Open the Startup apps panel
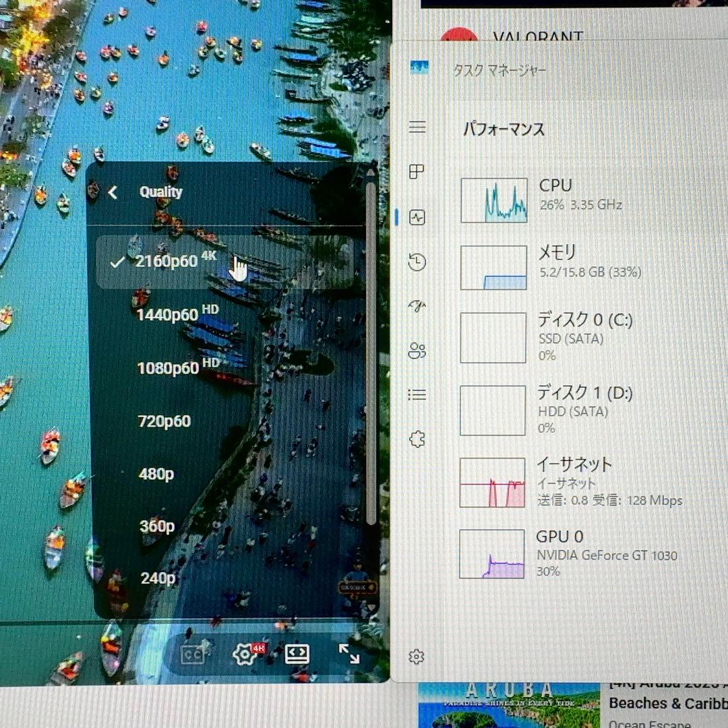 click(x=417, y=305)
